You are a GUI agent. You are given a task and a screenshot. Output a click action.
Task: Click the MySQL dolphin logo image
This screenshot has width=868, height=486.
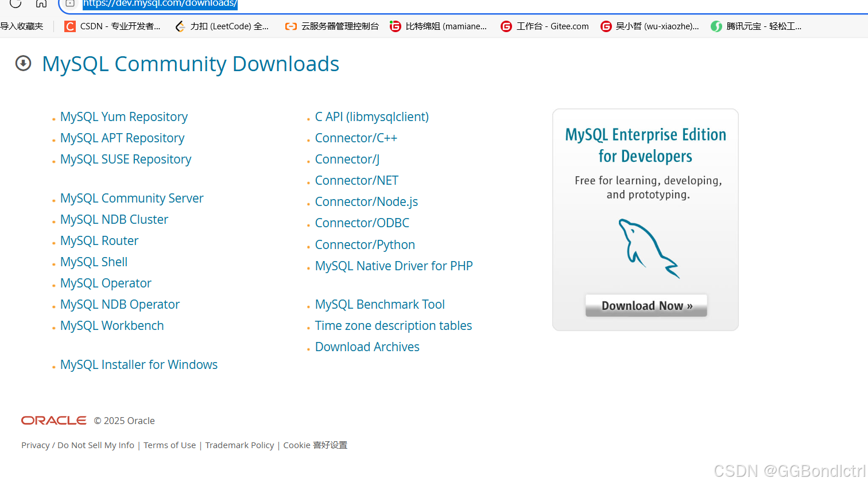point(649,248)
